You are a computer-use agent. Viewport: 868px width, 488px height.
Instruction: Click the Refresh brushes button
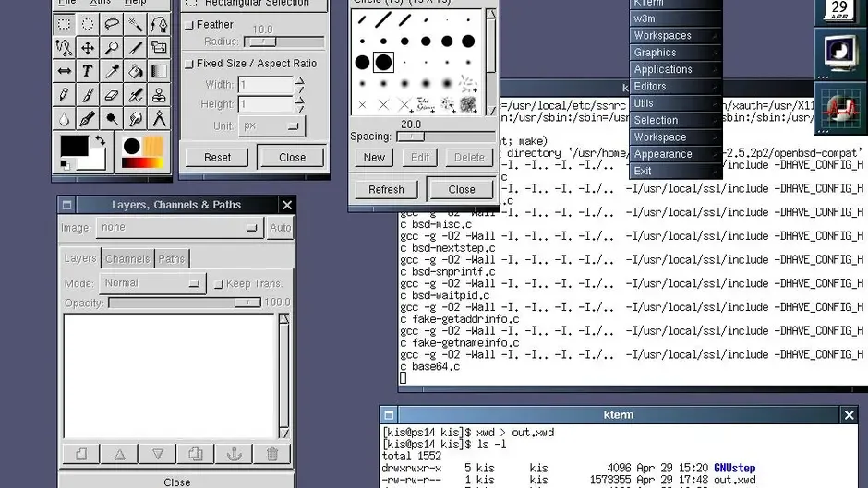click(386, 190)
